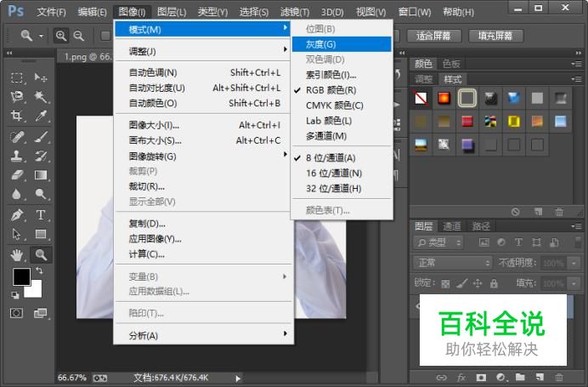Open the Layers panel flyout menu

point(576,226)
